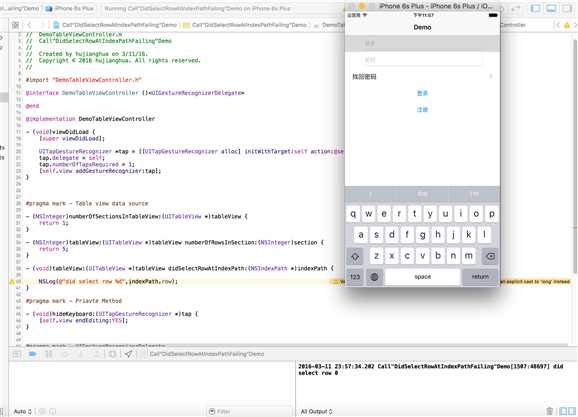
Task: Click the Step Into icon in debug bar
Action: (x=81, y=354)
